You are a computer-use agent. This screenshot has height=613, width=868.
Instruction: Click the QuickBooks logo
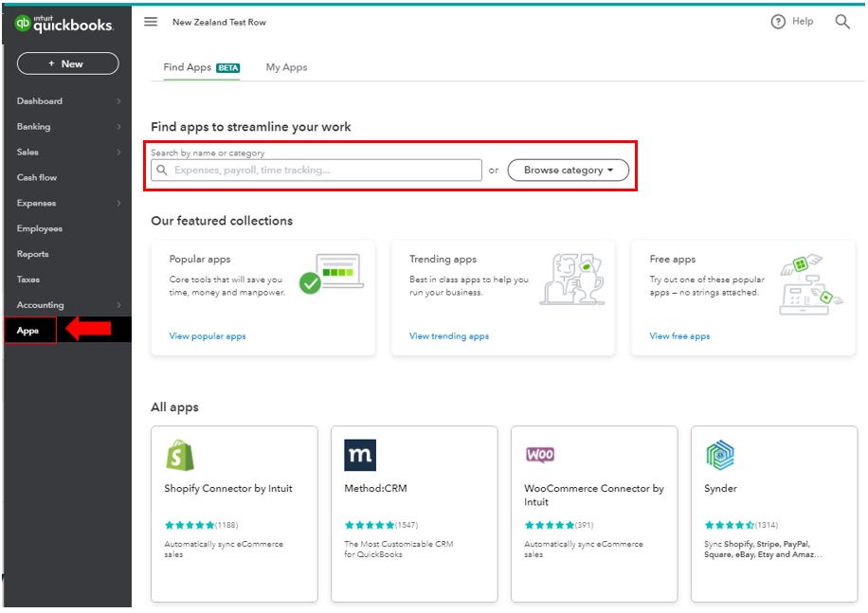coord(63,25)
